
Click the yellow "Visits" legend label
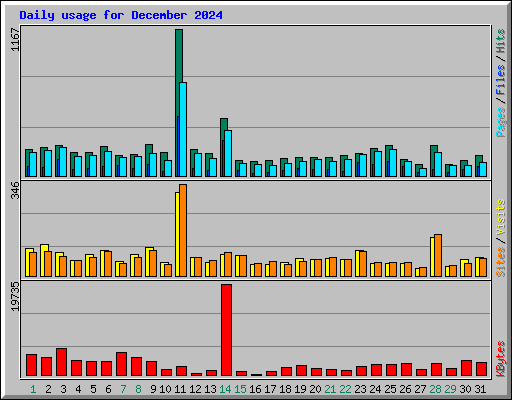[x=500, y=218]
